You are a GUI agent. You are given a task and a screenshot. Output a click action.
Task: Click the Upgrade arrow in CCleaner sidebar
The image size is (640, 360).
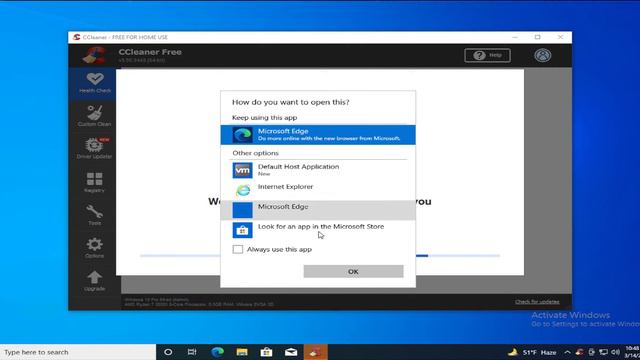tap(95, 281)
